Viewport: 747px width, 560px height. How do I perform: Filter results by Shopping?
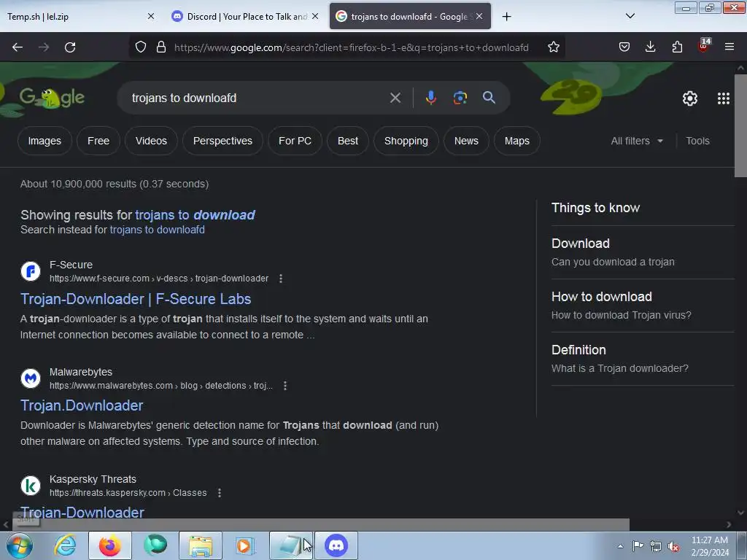(x=406, y=141)
